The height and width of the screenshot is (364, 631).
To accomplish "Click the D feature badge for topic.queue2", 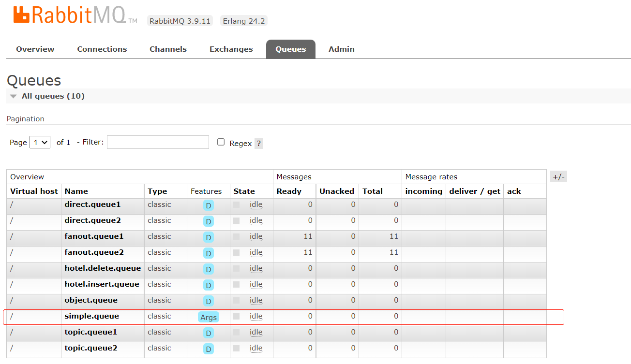I will (209, 349).
